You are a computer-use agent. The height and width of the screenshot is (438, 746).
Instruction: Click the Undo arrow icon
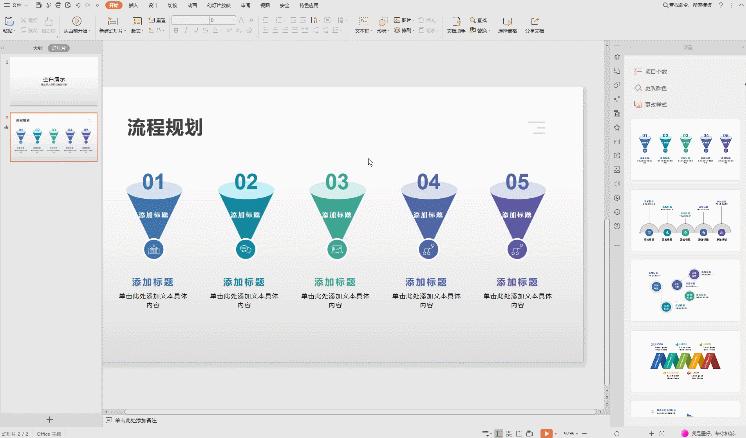78,5
